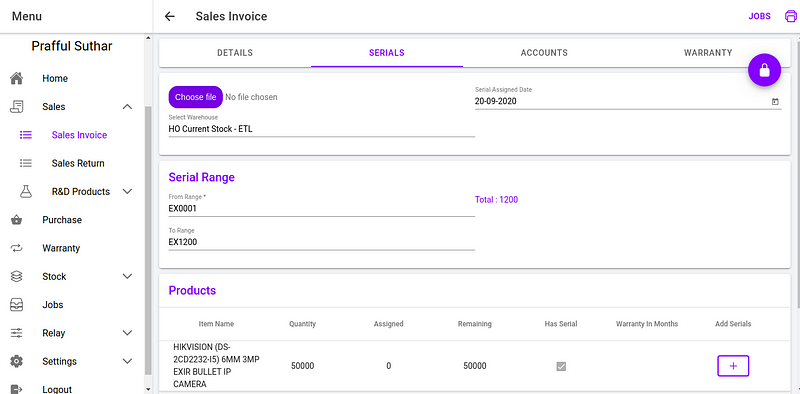The width and height of the screenshot is (800, 394).
Task: Expand the Stock menu chevron
Action: pos(128,277)
